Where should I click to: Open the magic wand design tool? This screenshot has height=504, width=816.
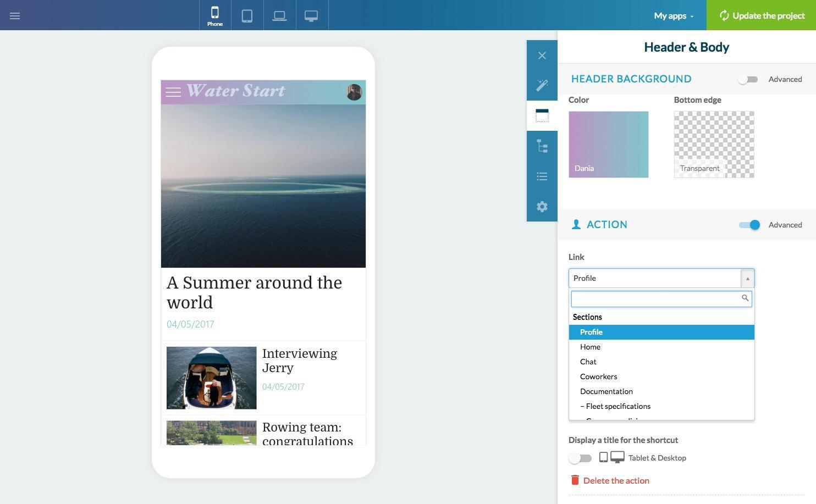pos(542,85)
